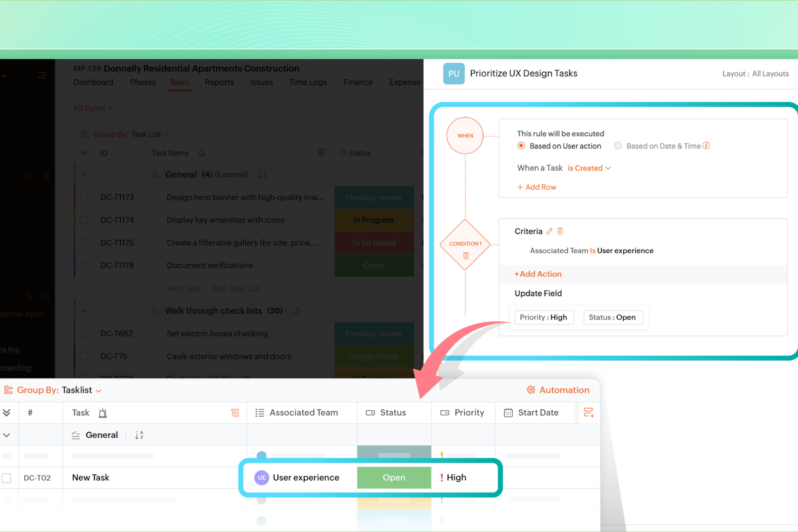Click Add Task List link

pyautogui.click(x=236, y=288)
